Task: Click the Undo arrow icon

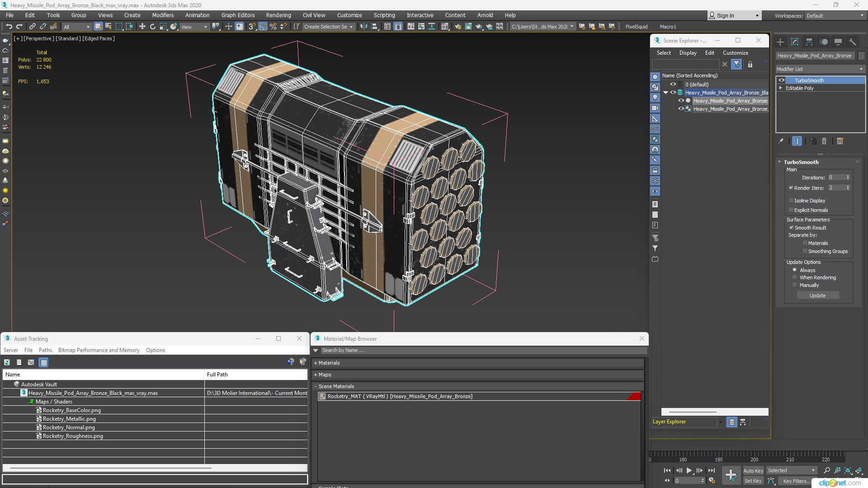Action: (x=9, y=27)
